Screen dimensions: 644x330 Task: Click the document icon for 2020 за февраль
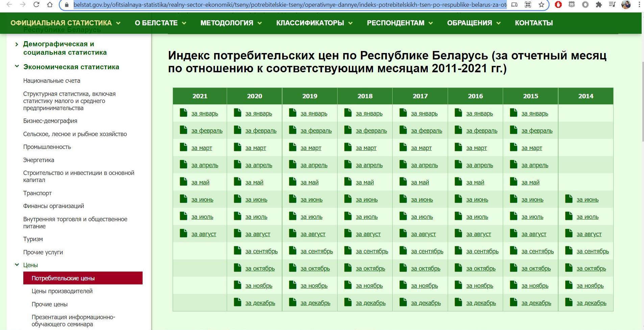[x=238, y=130]
